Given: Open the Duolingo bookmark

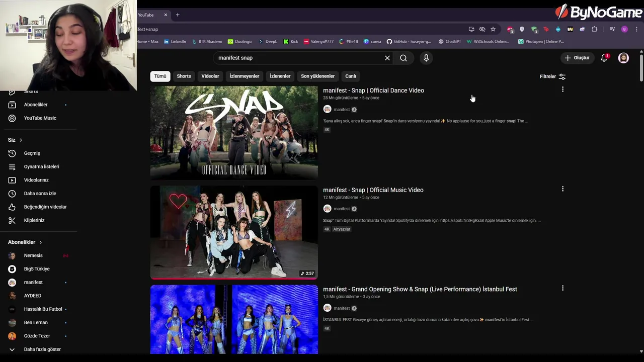Looking at the screenshot, I should (x=239, y=42).
